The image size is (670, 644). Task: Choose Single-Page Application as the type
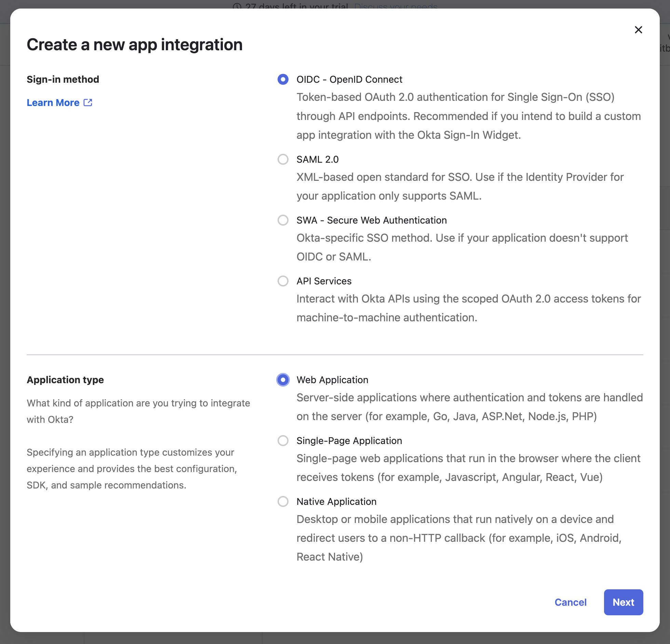pyautogui.click(x=283, y=441)
